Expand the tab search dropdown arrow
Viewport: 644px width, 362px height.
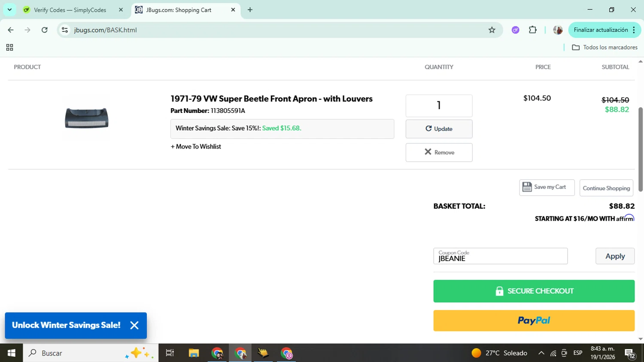tap(9, 9)
